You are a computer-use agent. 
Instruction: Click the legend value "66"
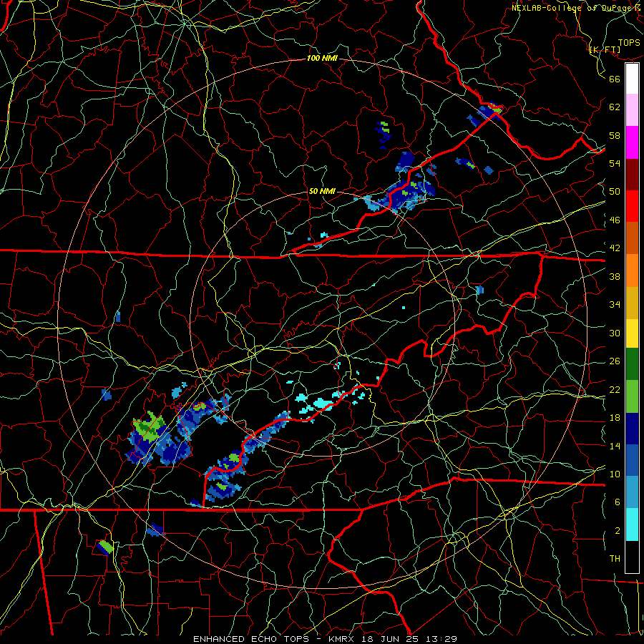[615, 79]
